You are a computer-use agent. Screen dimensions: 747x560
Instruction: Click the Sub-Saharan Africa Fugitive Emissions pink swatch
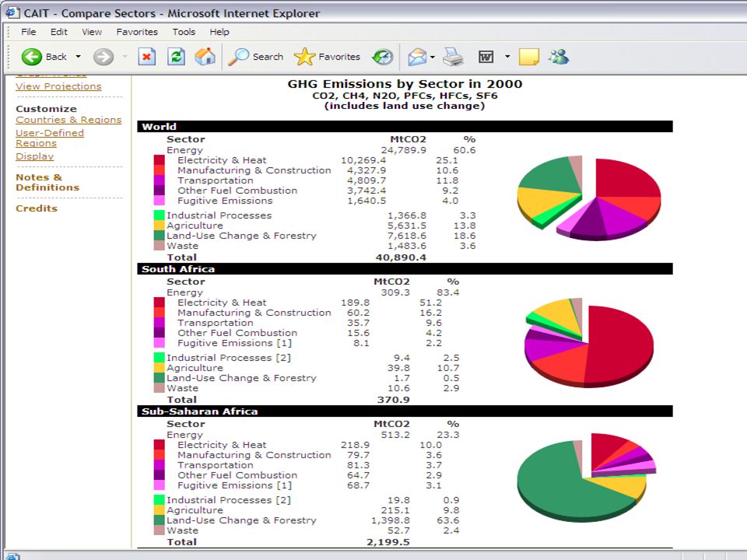pyautogui.click(x=159, y=485)
